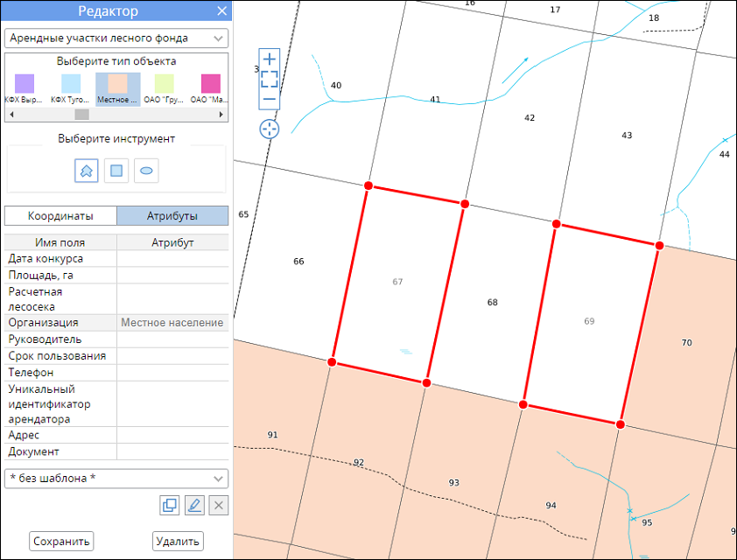Click the Руководитель attribute value cell
Viewport: 737px width, 560px height.
click(x=172, y=339)
